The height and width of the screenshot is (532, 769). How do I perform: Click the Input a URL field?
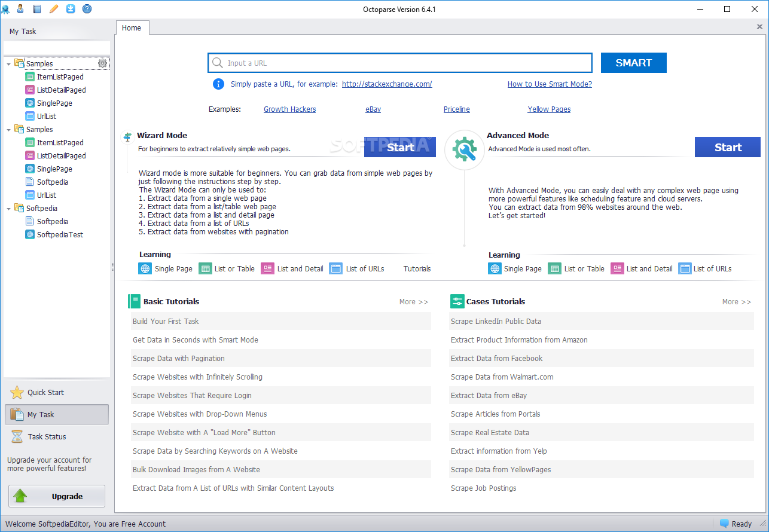[x=400, y=63]
